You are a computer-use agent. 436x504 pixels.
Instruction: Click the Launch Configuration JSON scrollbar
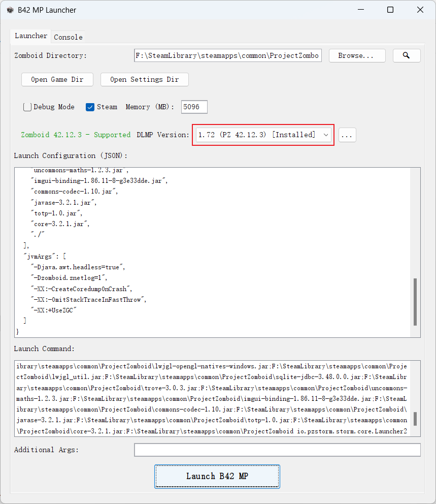coord(415,302)
